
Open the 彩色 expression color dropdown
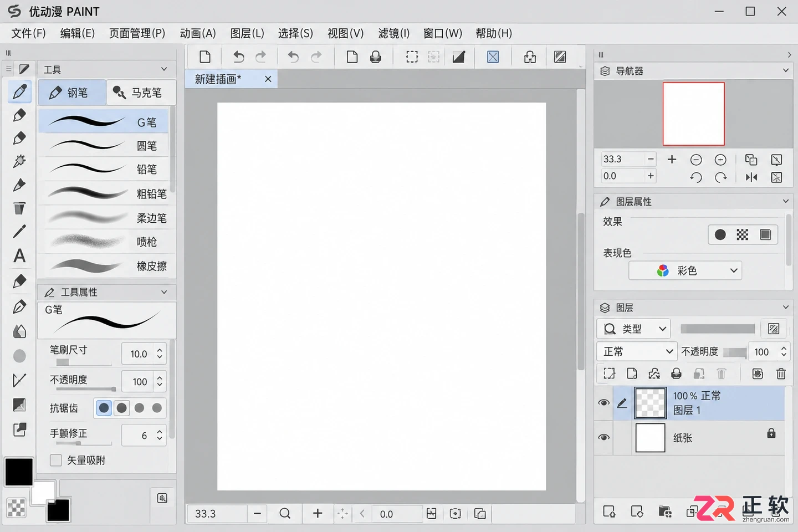pyautogui.click(x=686, y=270)
